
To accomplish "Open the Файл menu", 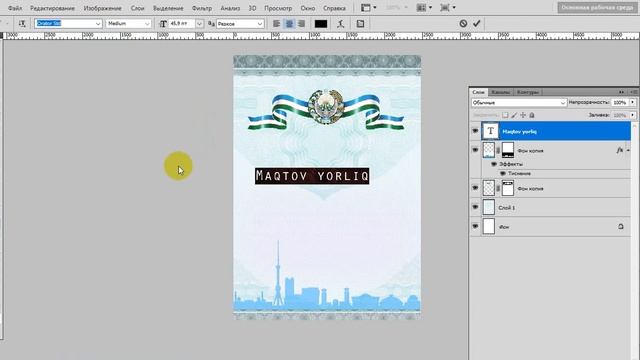I will [x=15, y=8].
